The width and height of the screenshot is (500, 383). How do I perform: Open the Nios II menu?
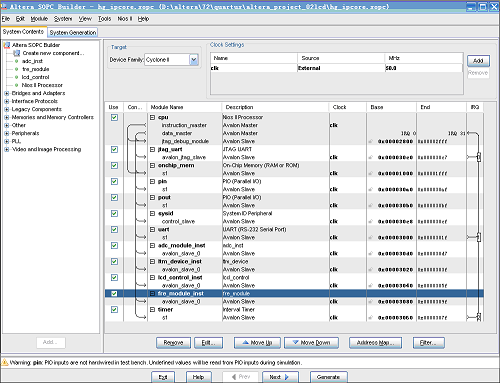(x=125, y=19)
